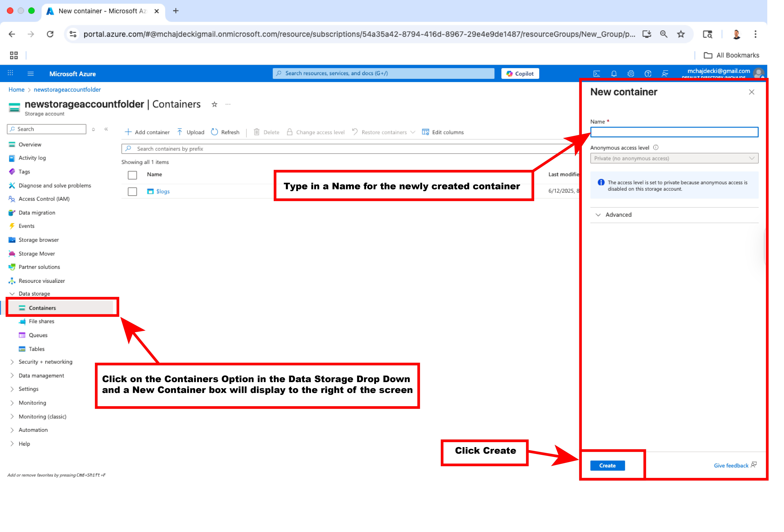Open the account avatar in Azure header
Screen dimensions: 784x532
pyautogui.click(x=758, y=73)
